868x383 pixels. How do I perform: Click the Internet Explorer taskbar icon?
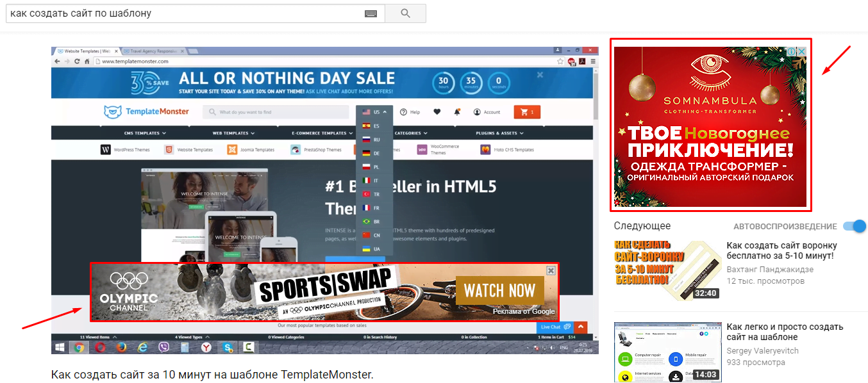[142, 348]
